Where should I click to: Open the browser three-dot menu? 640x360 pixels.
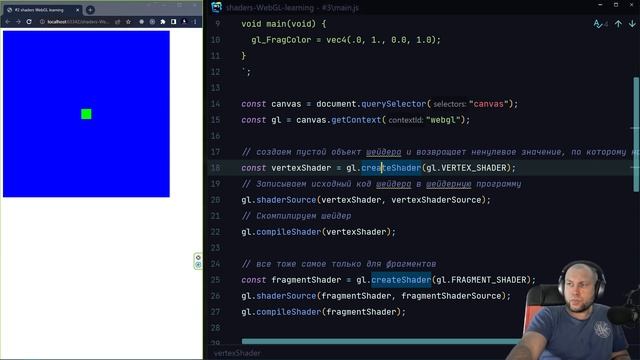[x=195, y=22]
